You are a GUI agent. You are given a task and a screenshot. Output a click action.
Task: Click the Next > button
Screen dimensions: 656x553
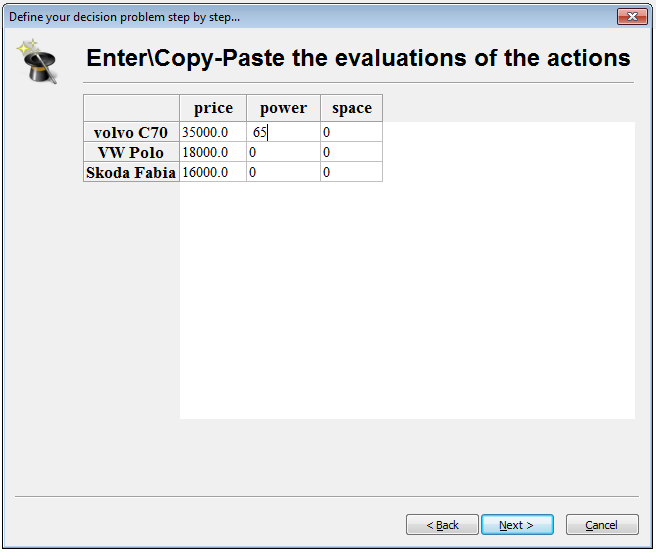517,525
